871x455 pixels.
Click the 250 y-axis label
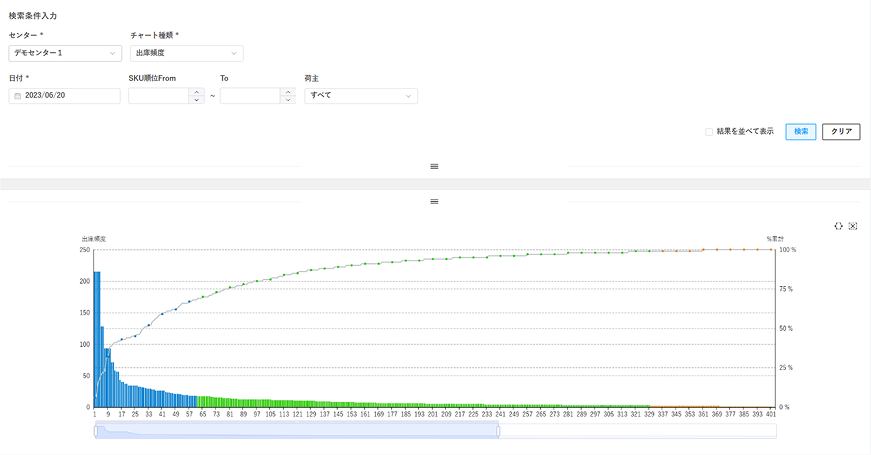pyautogui.click(x=84, y=250)
